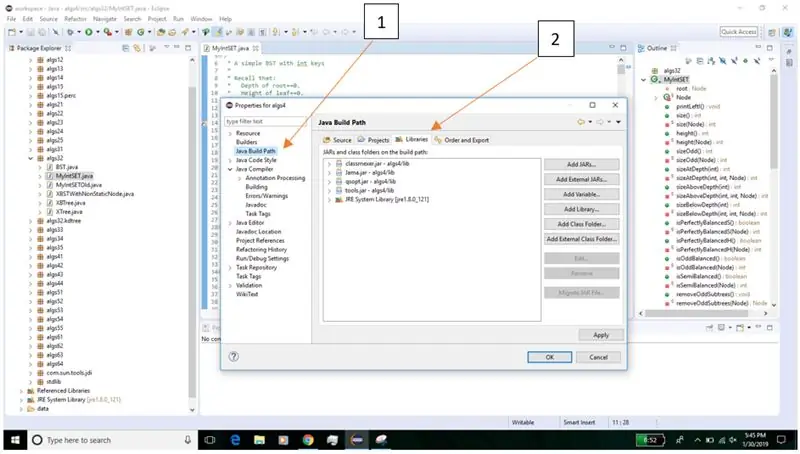Image resolution: width=800 pixels, height=454 pixels.
Task: Expand the Java Editor node
Action: pyautogui.click(x=230, y=223)
